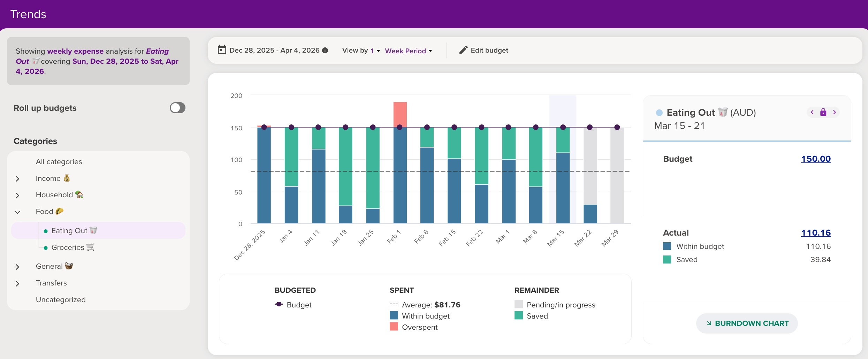Select the Uncategorized category
Screen dimensions: 868x359
[x=61, y=300]
